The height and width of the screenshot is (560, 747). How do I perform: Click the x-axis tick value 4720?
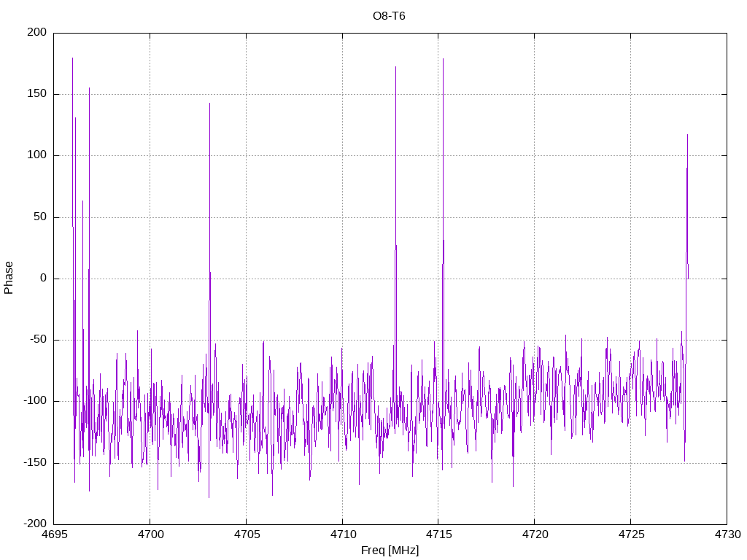535,534
